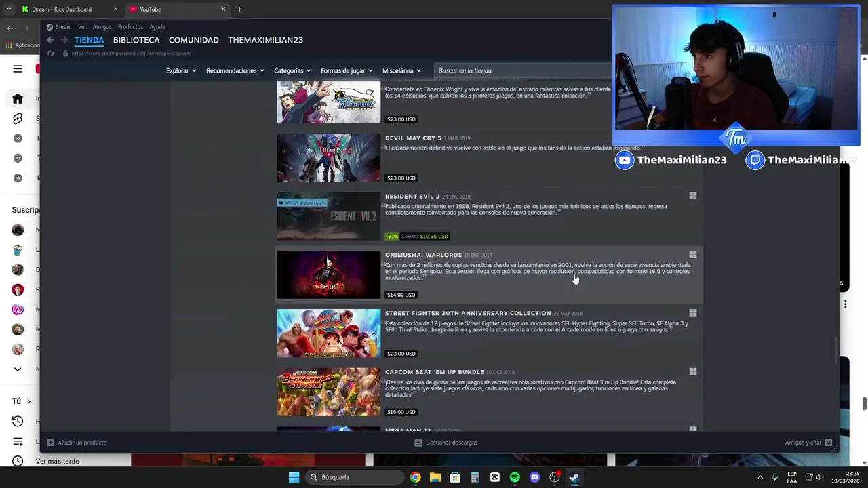Click the Steam store page scrollbar thumb

(x=835, y=350)
